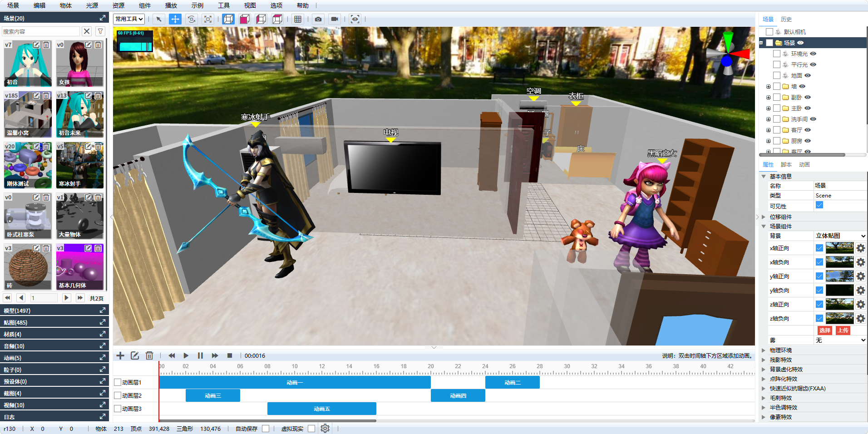Switch to side-face cube view
This screenshot has height=434, width=868.
(x=261, y=19)
